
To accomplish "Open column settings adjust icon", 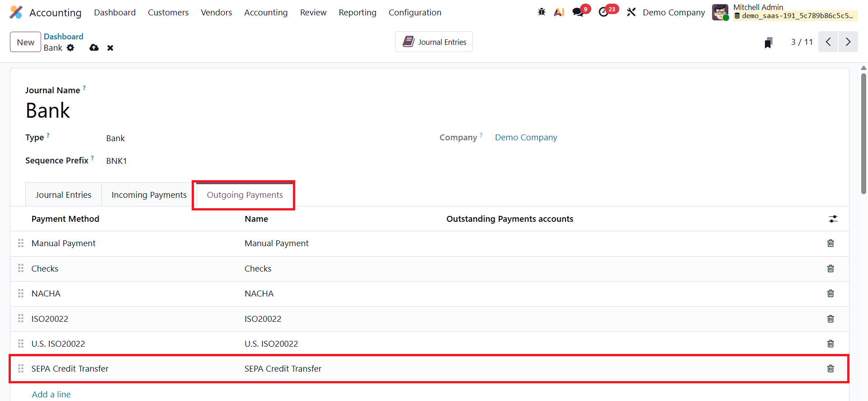I will (x=833, y=219).
